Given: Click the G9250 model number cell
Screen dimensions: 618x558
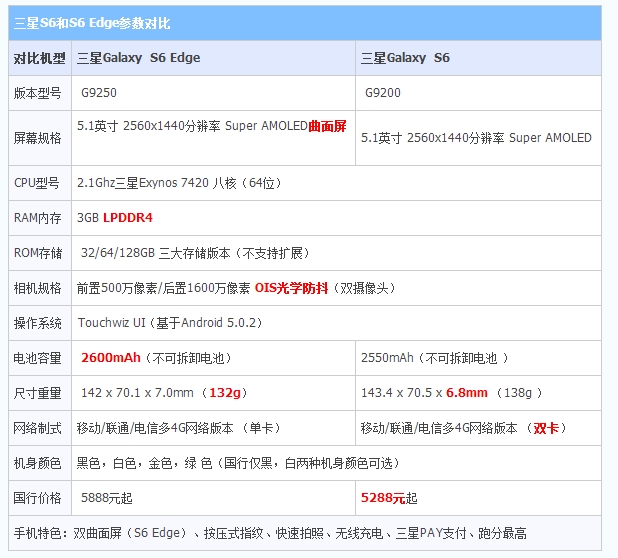Looking at the screenshot, I should click(x=100, y=92).
